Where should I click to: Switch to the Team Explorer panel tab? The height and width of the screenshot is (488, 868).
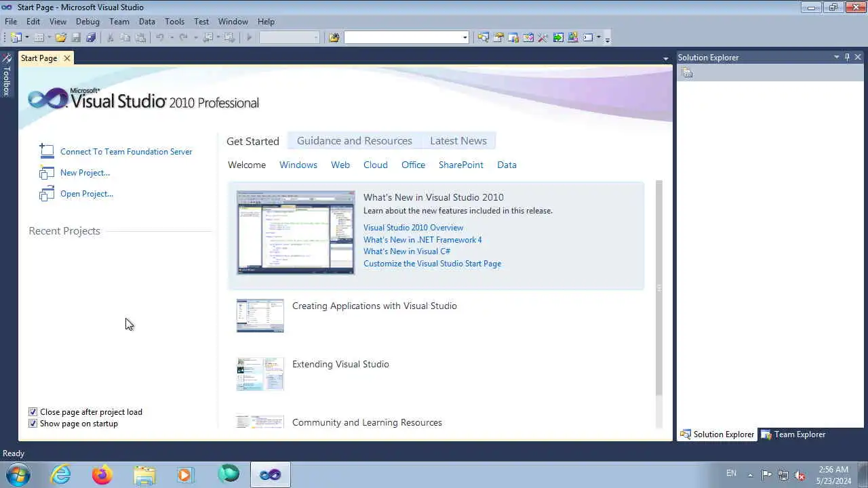[x=793, y=434]
